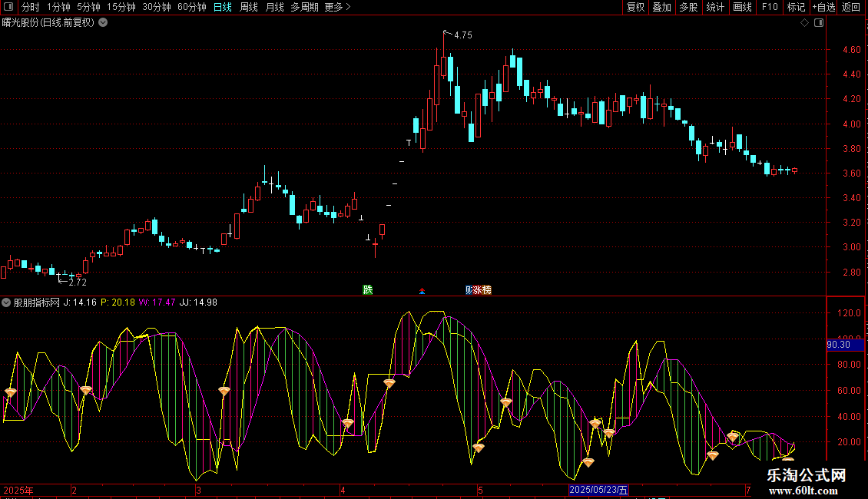
Task: Open the 复权 adjustment options
Action: (635, 7)
